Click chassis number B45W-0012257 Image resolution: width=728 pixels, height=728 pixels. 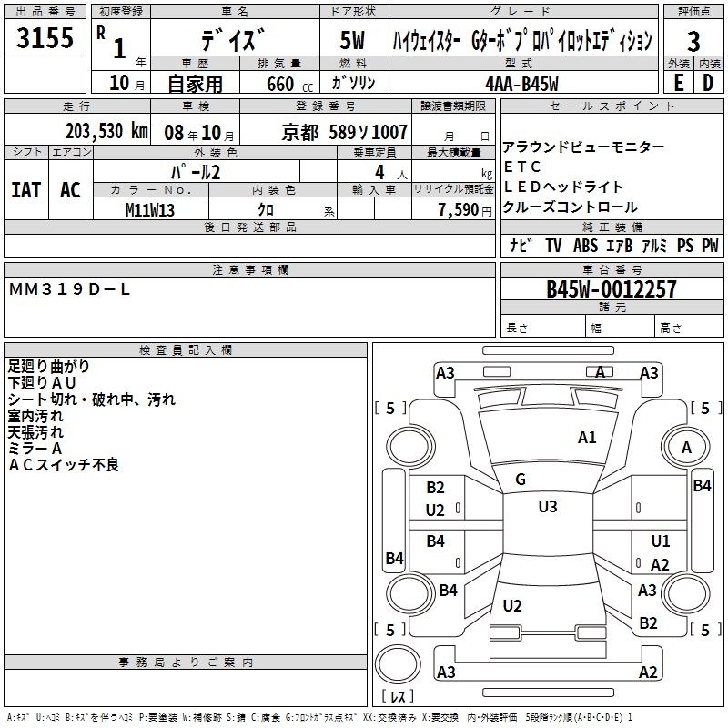click(612, 288)
